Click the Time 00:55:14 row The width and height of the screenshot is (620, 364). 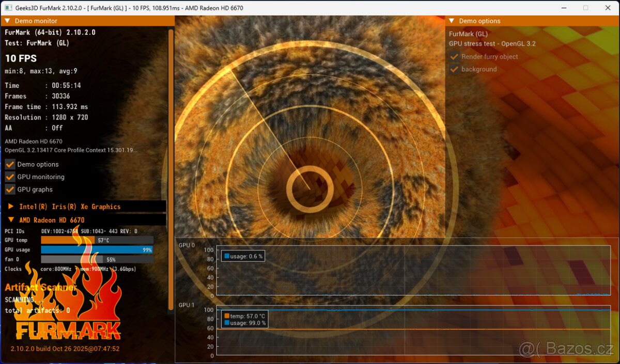[x=43, y=86]
